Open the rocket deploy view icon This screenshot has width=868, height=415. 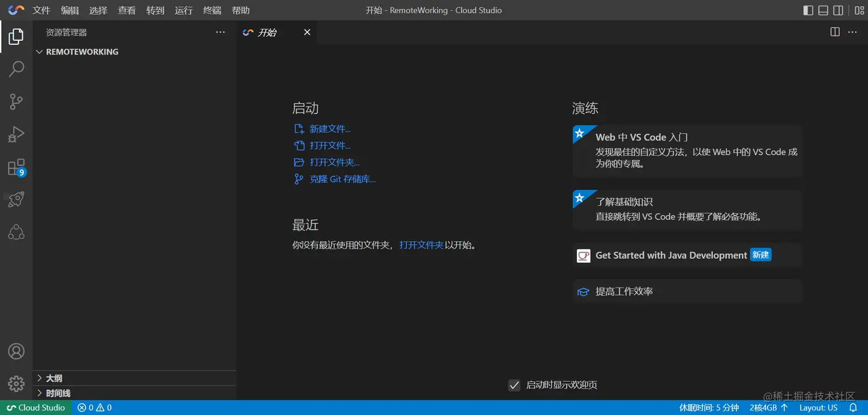(16, 200)
